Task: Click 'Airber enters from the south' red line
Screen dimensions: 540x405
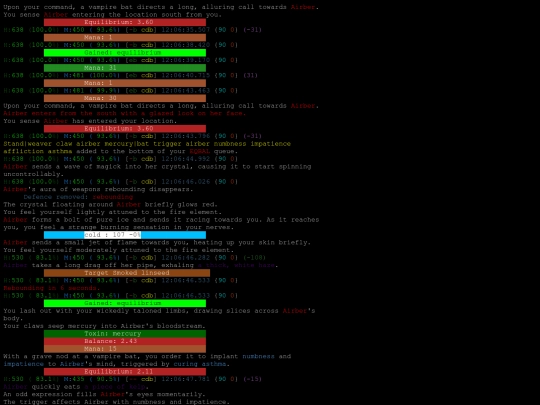Action: click(125, 113)
